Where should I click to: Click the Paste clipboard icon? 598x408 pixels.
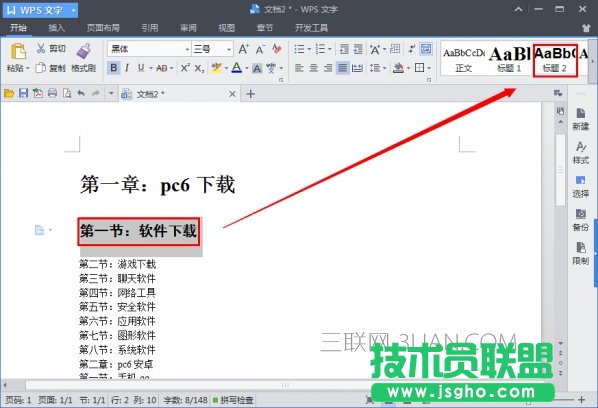tap(18, 52)
